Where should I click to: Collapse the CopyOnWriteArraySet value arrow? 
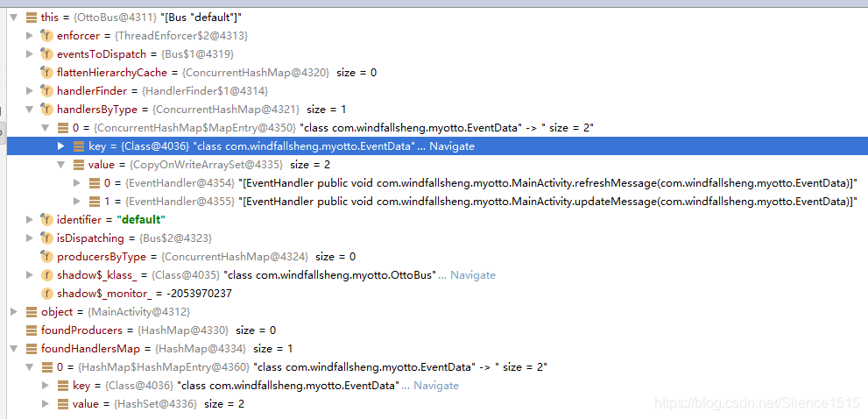61,165
